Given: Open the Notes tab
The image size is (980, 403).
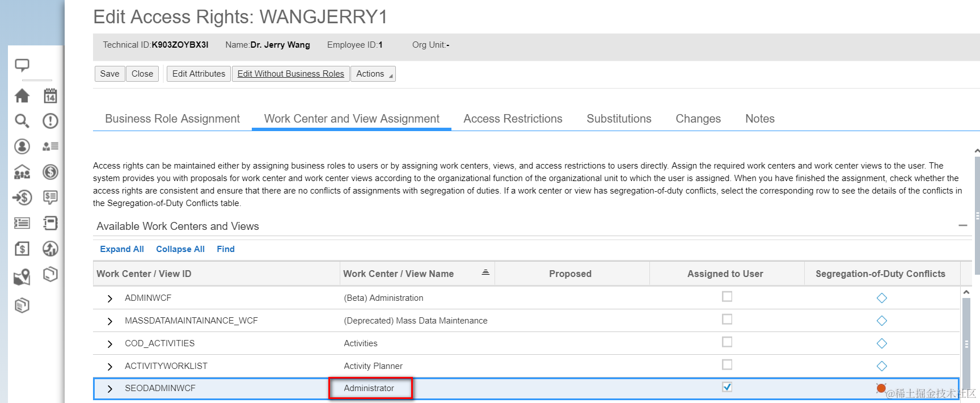Looking at the screenshot, I should coord(760,119).
